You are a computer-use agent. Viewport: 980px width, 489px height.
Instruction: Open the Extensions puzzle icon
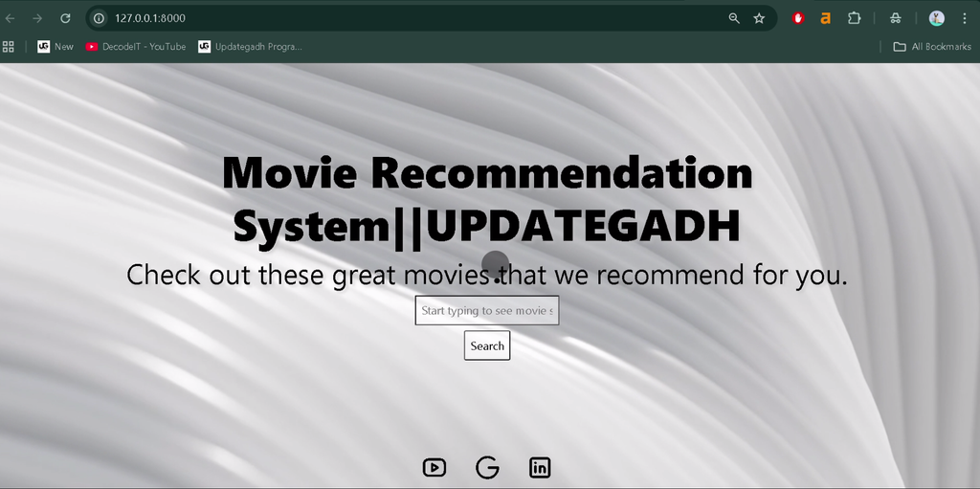point(855,18)
